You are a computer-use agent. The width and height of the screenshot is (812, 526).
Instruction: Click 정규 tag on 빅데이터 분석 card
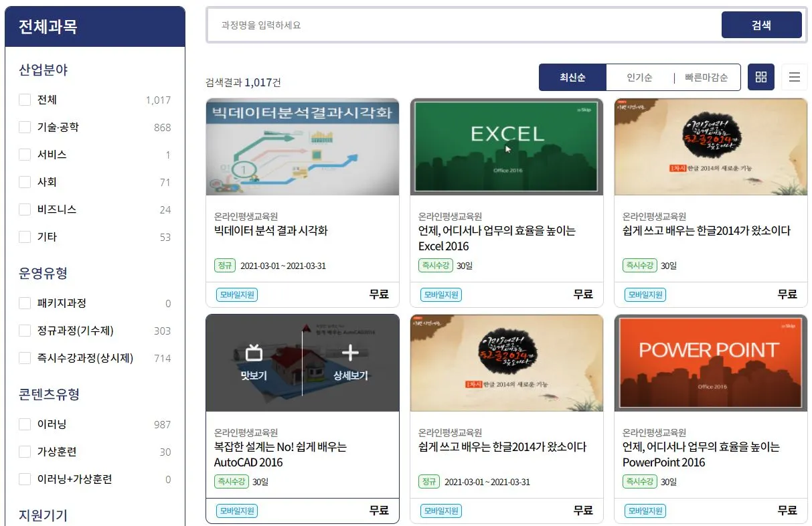225,265
